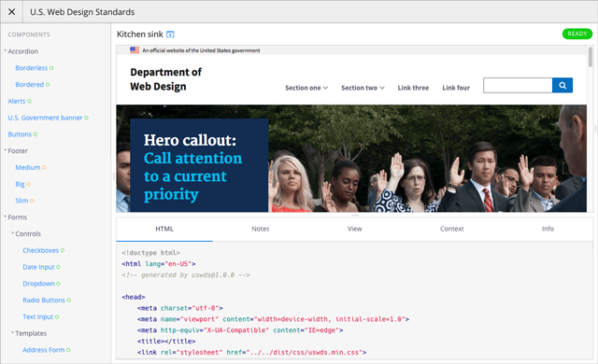The image size is (598, 364).
Task: Close the U.S. Web Design Standards panel
Action: (x=12, y=12)
